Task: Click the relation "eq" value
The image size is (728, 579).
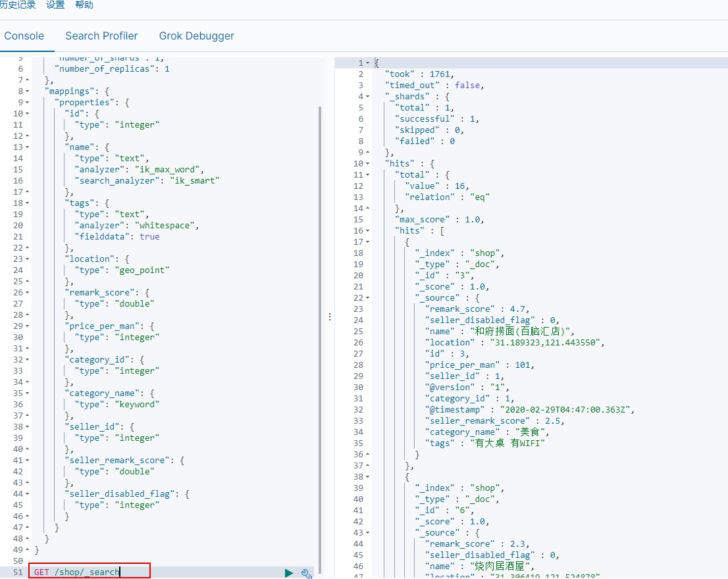Action: coord(480,197)
